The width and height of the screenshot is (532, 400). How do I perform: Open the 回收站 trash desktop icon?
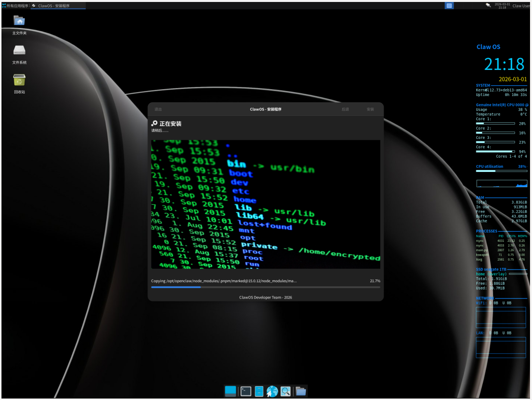click(x=19, y=84)
